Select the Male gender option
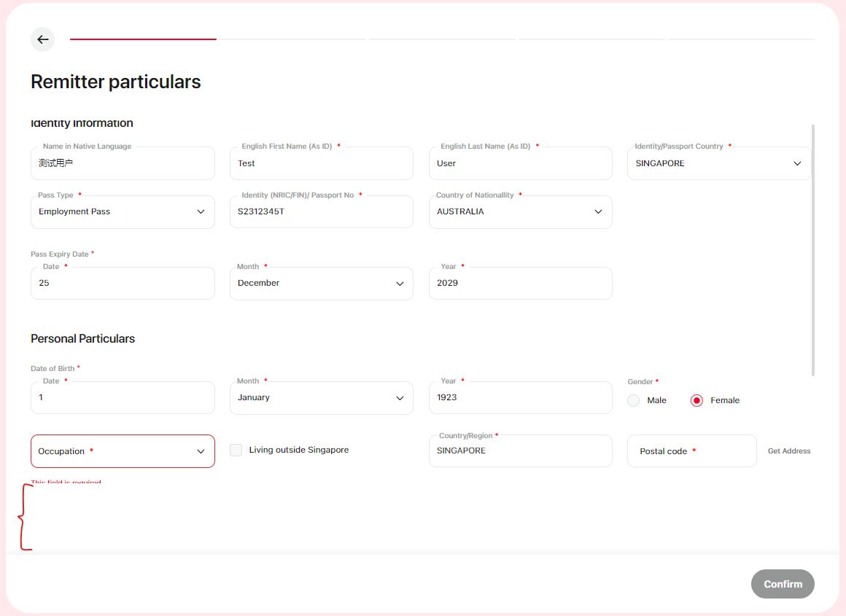The image size is (846, 616). point(634,400)
